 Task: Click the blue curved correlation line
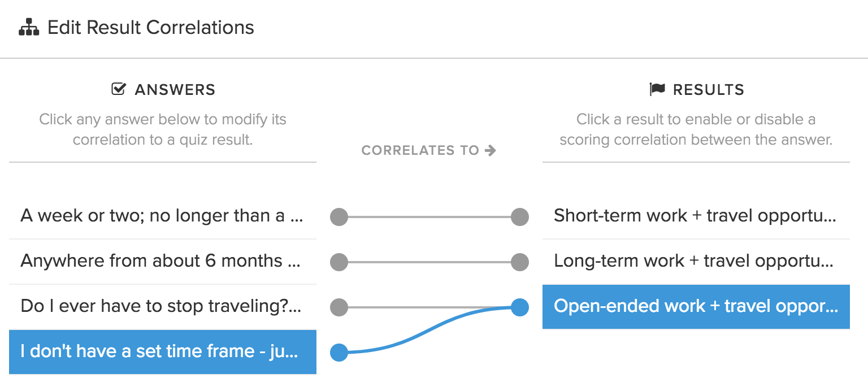(x=429, y=330)
